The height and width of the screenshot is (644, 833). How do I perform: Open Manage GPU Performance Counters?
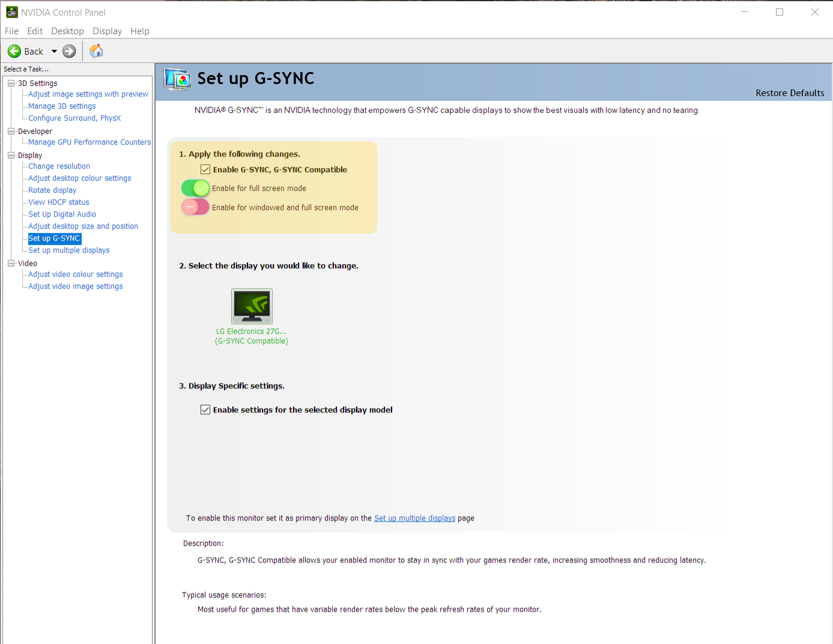point(89,142)
